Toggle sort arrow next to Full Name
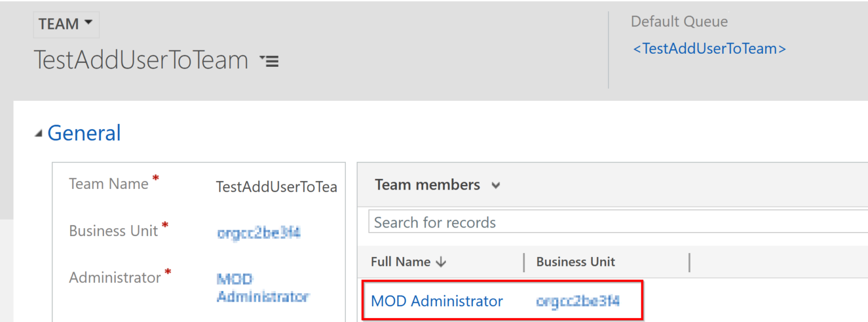 pyautogui.click(x=441, y=262)
